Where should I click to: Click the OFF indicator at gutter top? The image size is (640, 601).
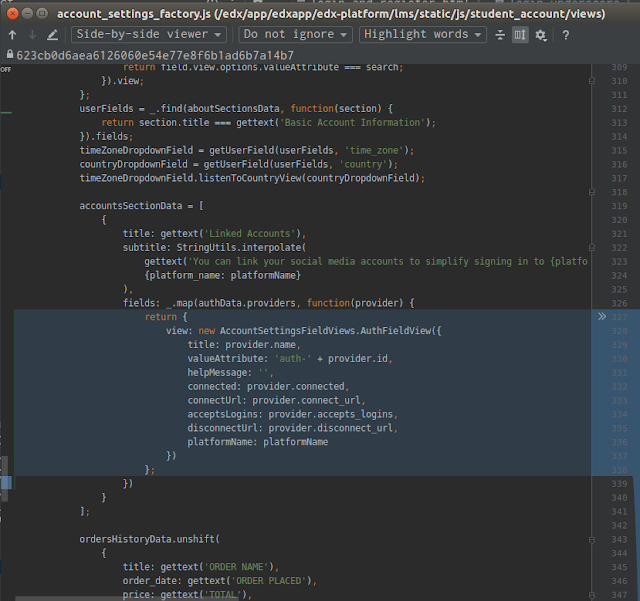pos(6,69)
